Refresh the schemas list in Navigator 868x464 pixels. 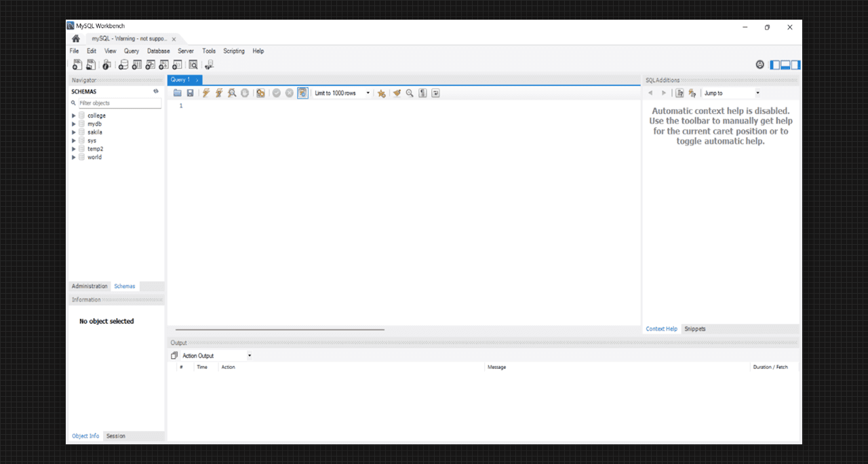[156, 91]
